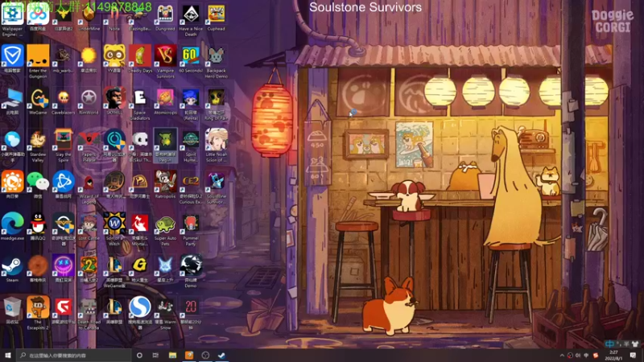Open the notification center icon
This screenshot has height=362, width=644.
pos(633,356)
